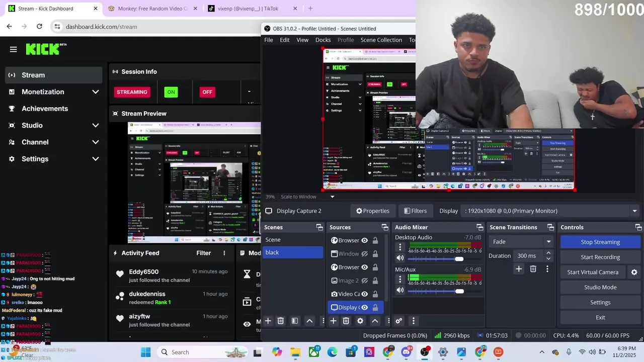The image size is (644, 362).
Task: Open Mic/Aux three-dot options
Action: pyautogui.click(x=400, y=279)
